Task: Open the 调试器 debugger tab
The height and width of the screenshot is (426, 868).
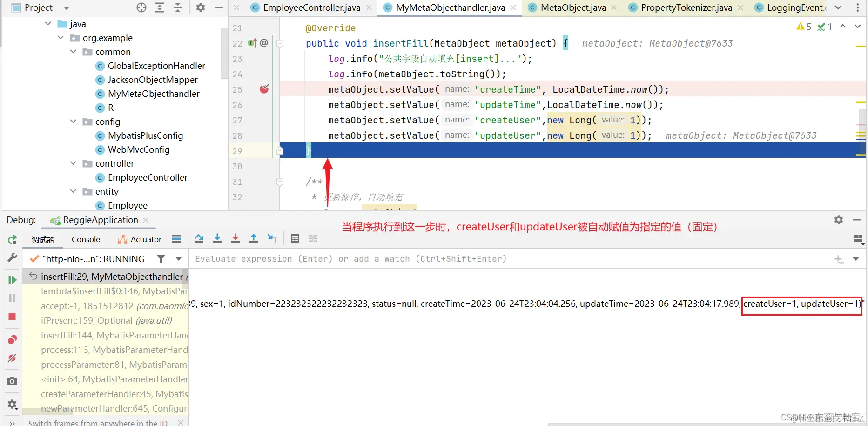Action: click(43, 239)
